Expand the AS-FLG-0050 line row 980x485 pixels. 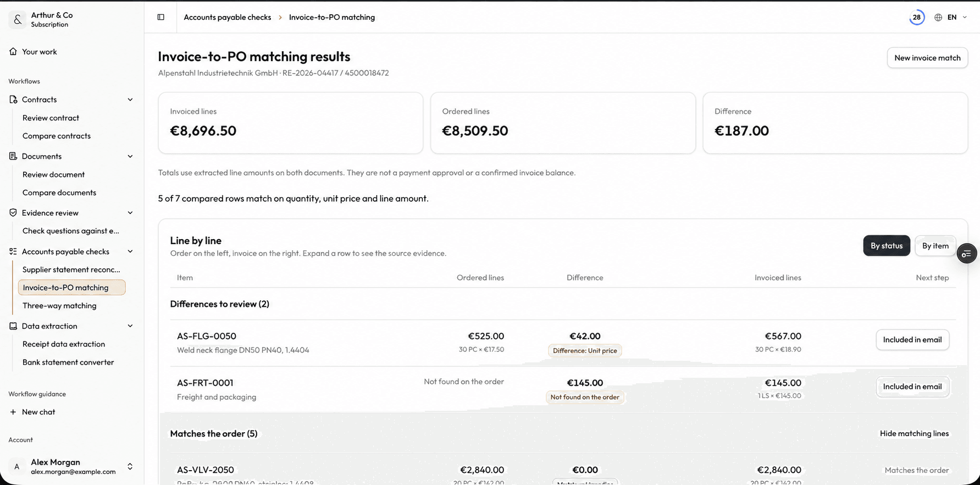(563, 343)
